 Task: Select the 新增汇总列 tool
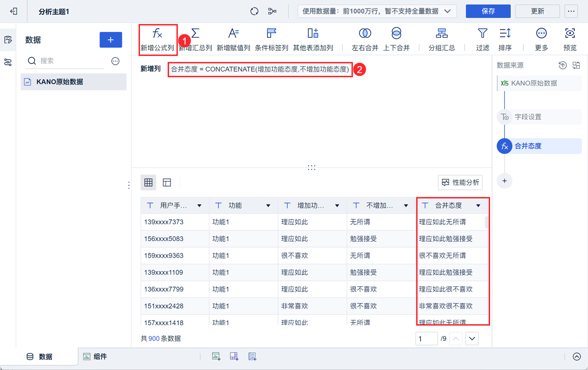click(x=195, y=39)
